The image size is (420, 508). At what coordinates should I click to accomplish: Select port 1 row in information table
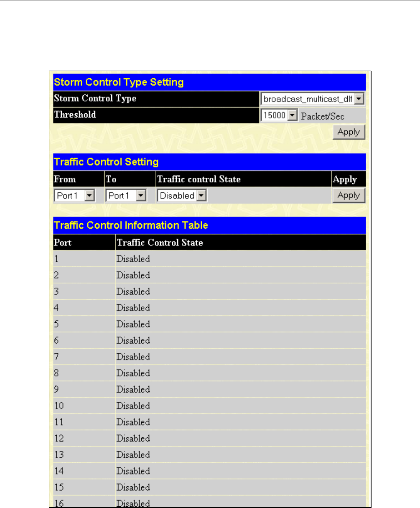[x=209, y=259]
